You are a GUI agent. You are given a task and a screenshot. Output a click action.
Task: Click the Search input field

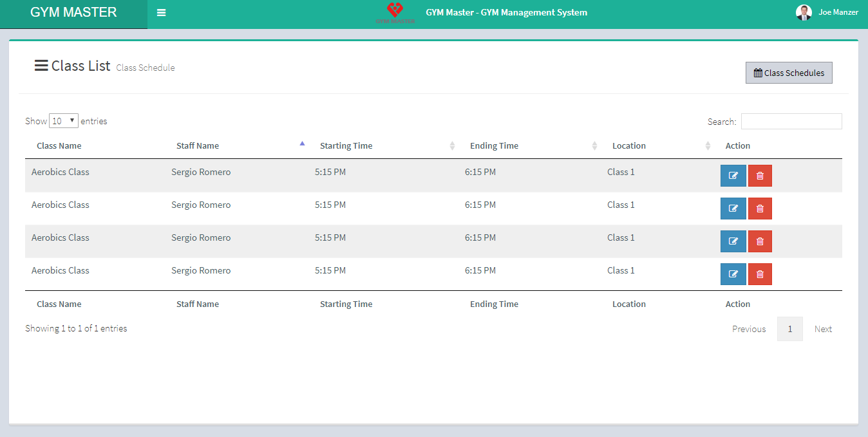click(791, 122)
